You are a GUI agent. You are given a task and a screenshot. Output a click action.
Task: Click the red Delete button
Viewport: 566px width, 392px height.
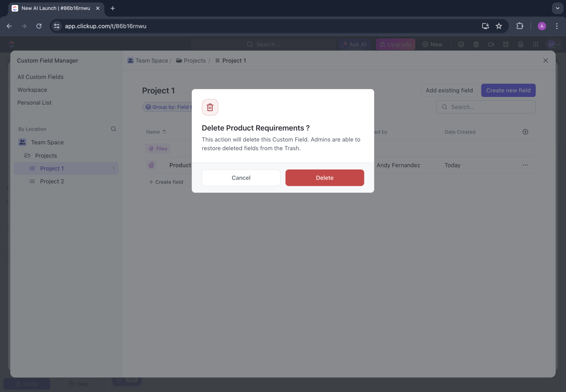pyautogui.click(x=324, y=178)
